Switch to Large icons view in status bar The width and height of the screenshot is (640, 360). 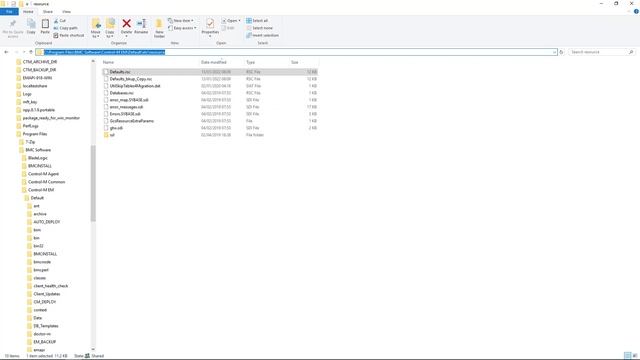pyautogui.click(x=635, y=356)
